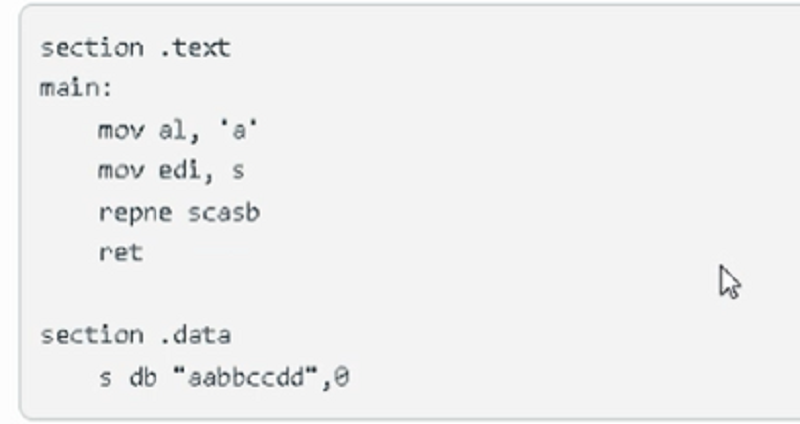This screenshot has height=424, width=800.
Task: Click the 'db' directive
Action: click(143, 378)
